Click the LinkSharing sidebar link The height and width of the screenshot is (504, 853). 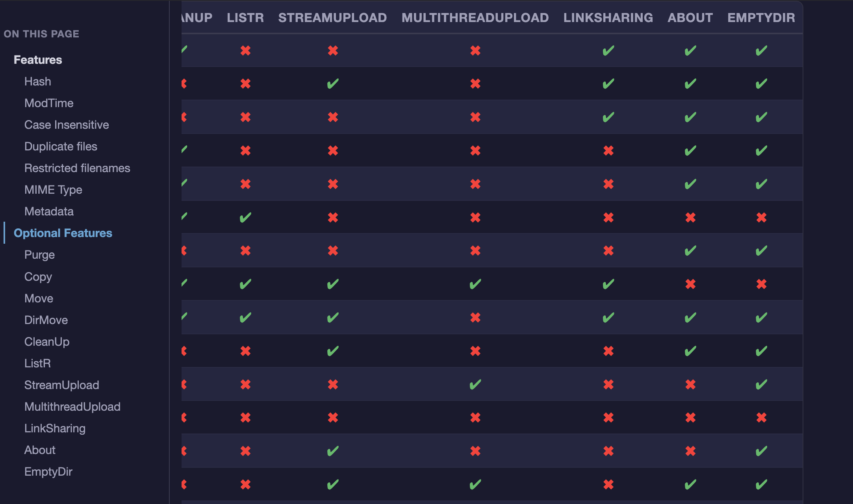[x=55, y=428]
